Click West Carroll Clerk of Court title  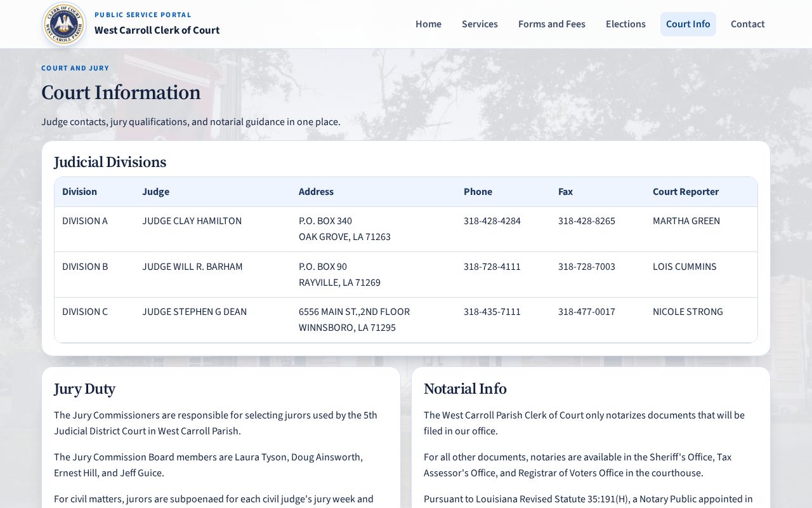(157, 30)
